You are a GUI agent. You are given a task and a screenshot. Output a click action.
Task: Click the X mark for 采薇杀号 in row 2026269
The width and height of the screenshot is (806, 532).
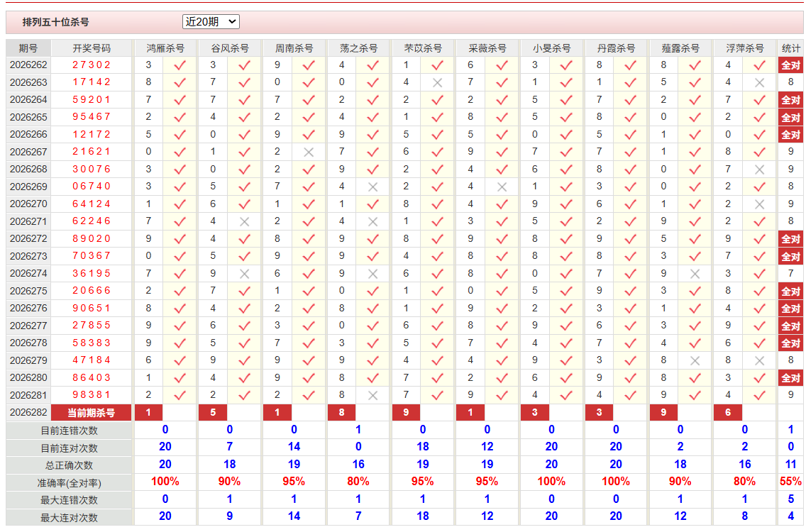[502, 187]
